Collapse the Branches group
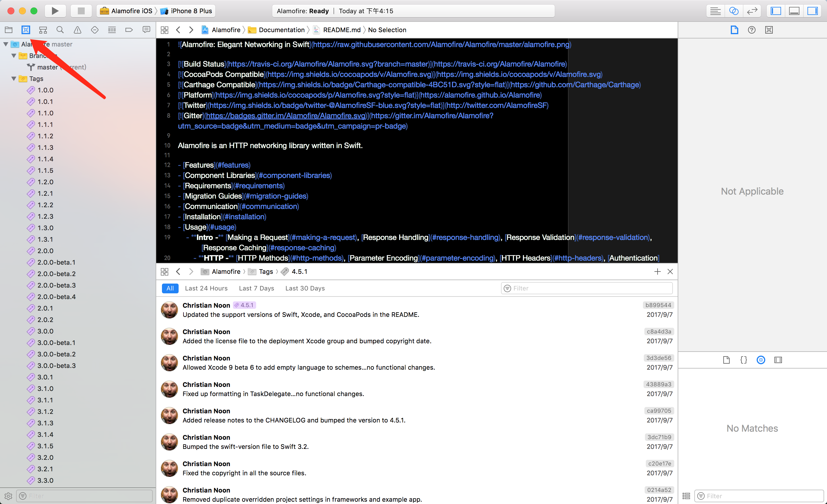Screen dimensions: 827x504 14,56
